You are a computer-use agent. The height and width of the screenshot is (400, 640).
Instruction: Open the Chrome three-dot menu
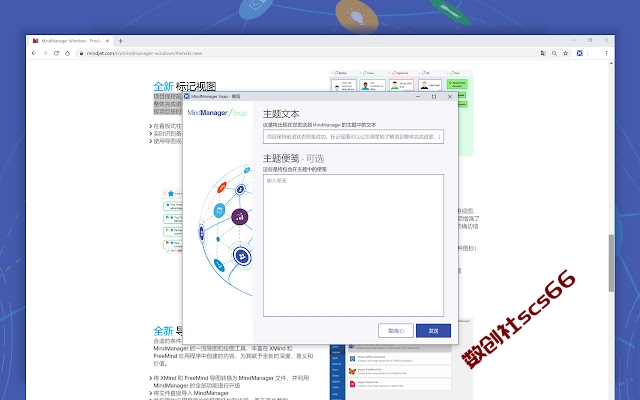(x=607, y=53)
